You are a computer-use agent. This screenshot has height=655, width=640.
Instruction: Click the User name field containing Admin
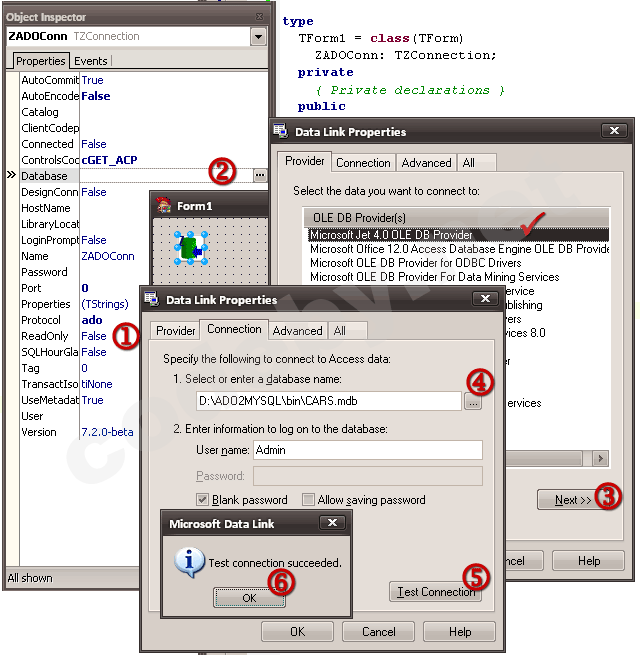pyautogui.click(x=368, y=450)
